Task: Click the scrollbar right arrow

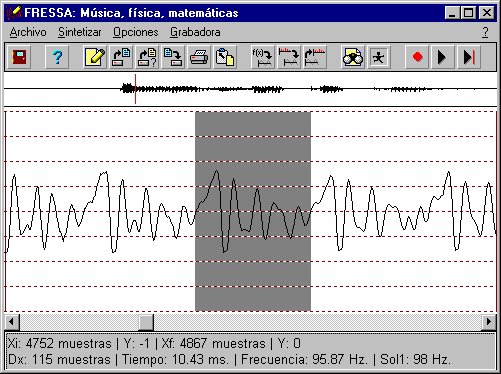Action: [x=489, y=322]
